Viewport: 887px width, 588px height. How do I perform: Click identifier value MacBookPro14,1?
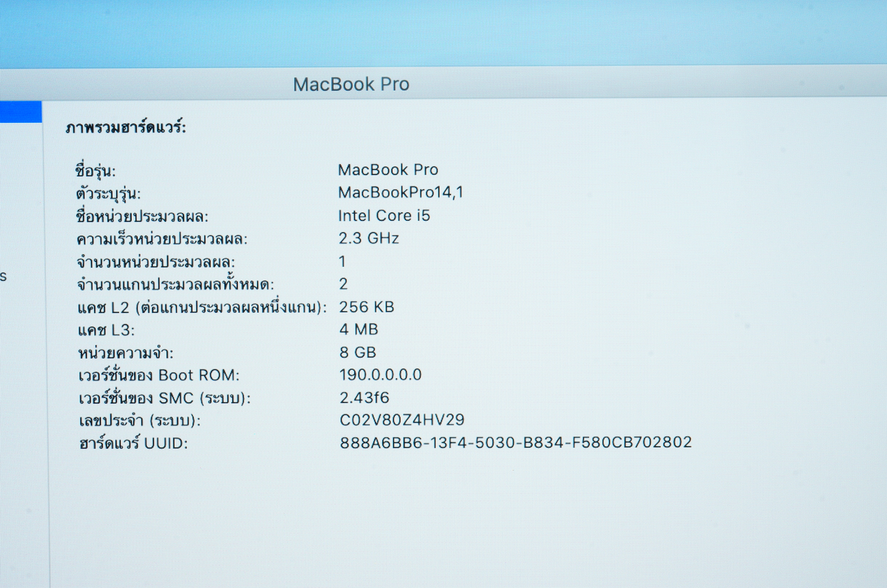click(401, 193)
